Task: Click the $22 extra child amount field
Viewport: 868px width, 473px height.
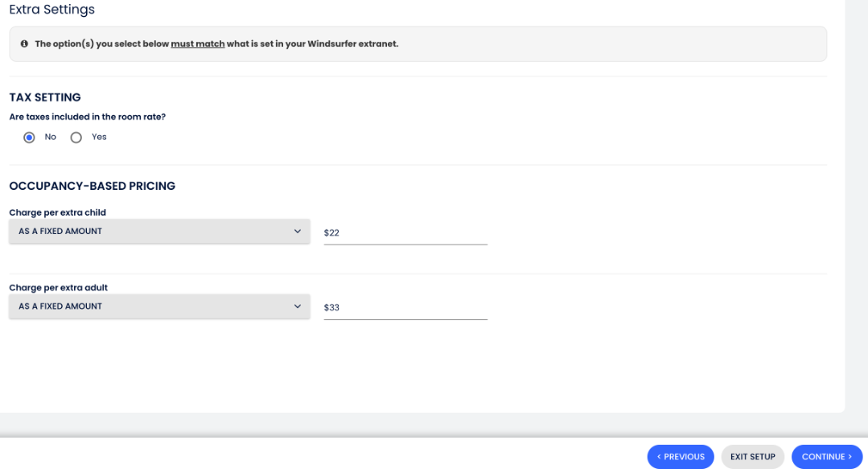Action: (x=405, y=232)
